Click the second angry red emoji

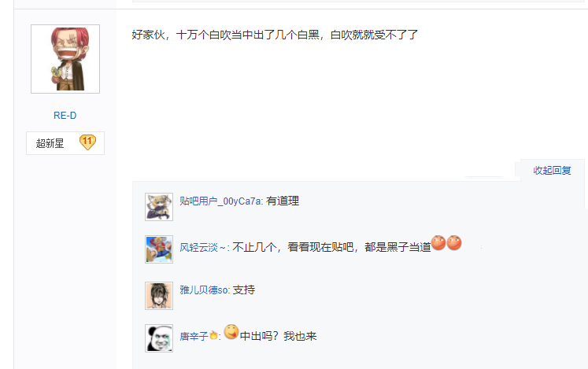point(454,244)
